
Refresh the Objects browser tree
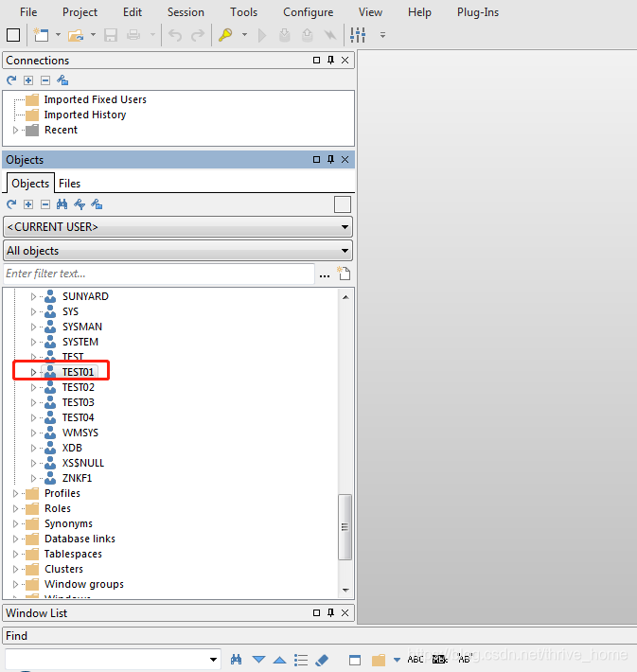(x=11, y=204)
